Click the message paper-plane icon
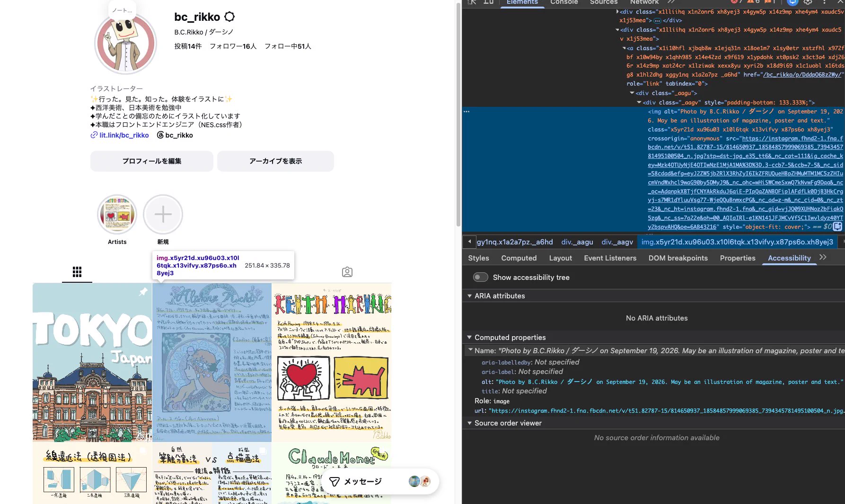 [x=334, y=481]
